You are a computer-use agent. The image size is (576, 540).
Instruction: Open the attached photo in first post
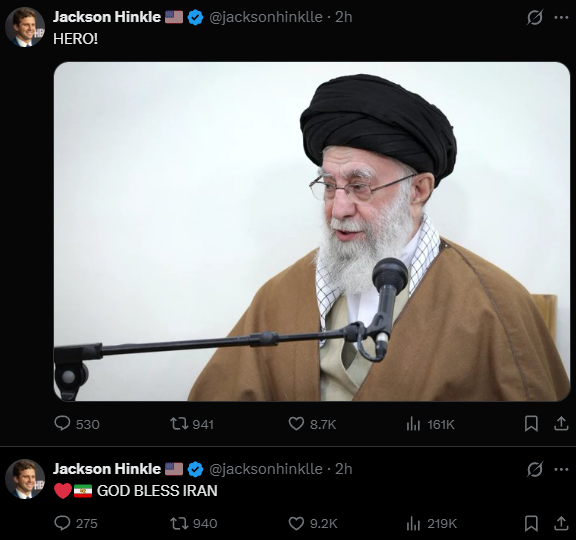[312, 231]
